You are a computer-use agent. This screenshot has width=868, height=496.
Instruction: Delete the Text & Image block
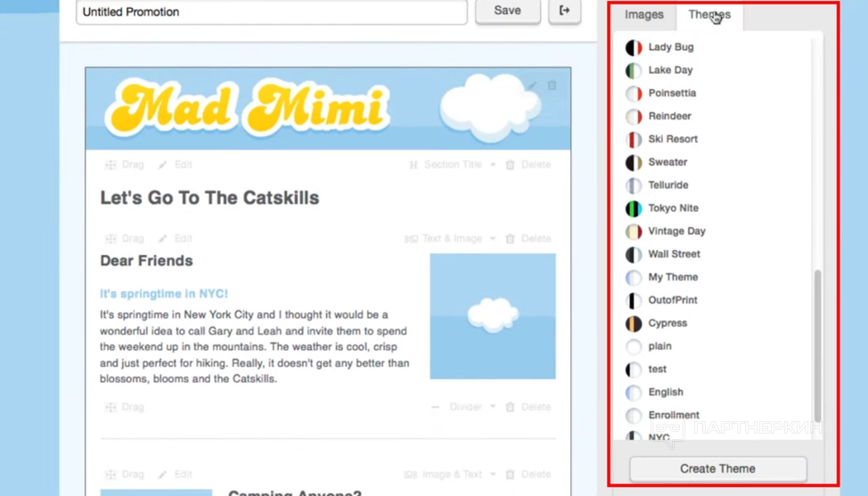528,239
